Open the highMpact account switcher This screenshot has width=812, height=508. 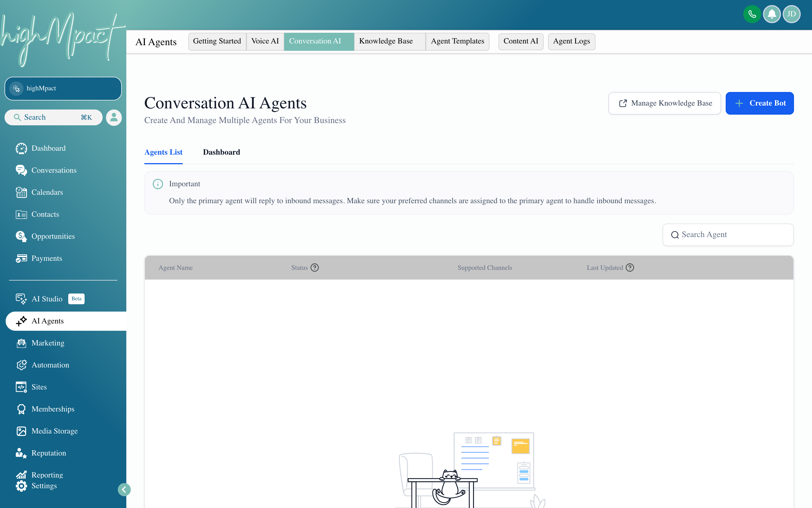(63, 88)
